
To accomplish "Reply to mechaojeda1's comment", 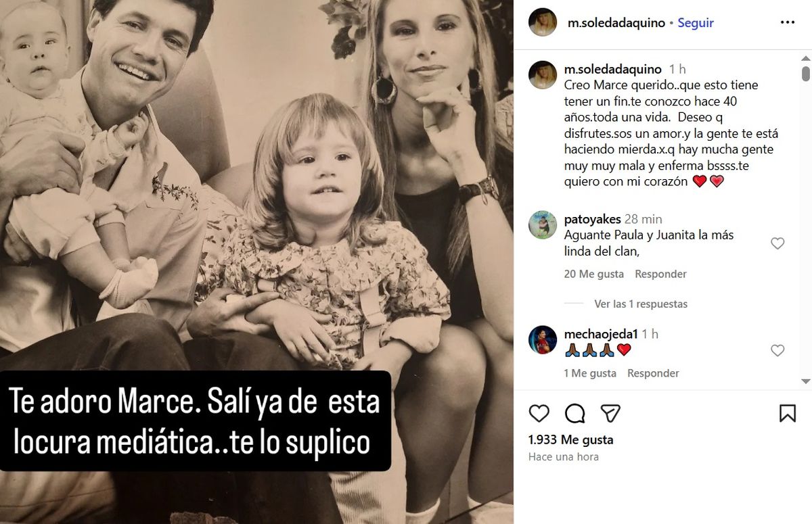I will (x=653, y=373).
